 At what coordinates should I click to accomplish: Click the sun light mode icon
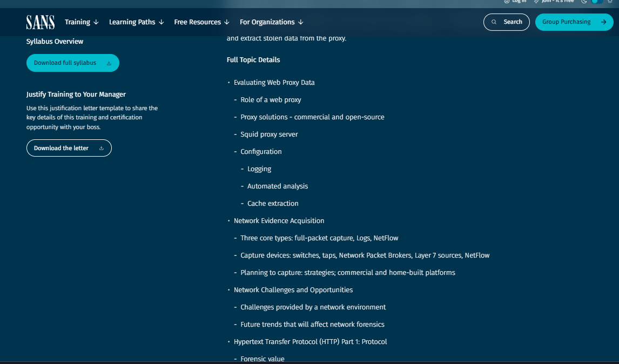click(610, 2)
